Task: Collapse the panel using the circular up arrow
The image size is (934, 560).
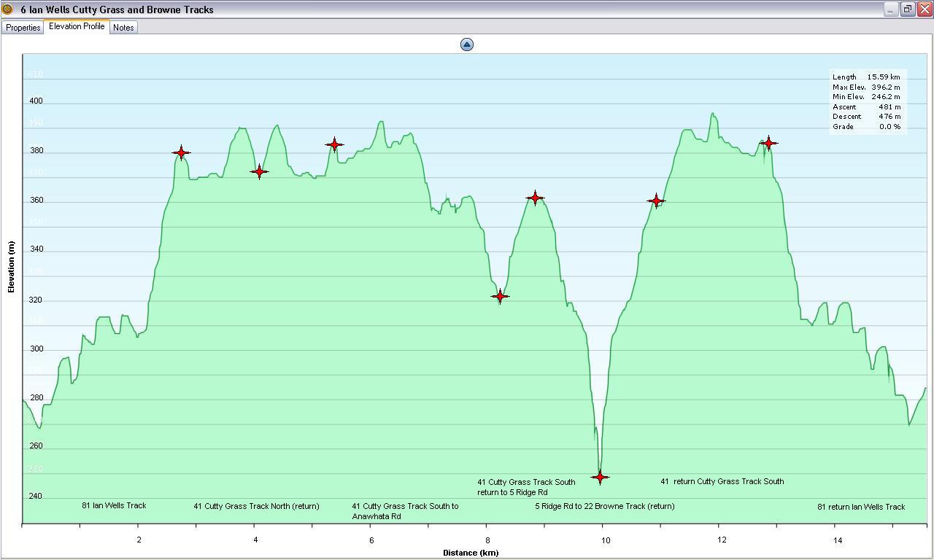Action: (x=466, y=44)
